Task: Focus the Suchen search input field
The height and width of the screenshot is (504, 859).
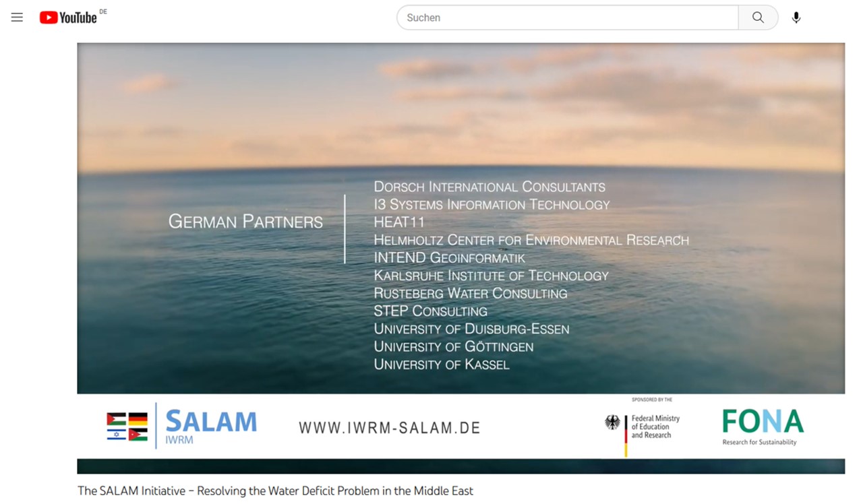Action: [x=566, y=18]
